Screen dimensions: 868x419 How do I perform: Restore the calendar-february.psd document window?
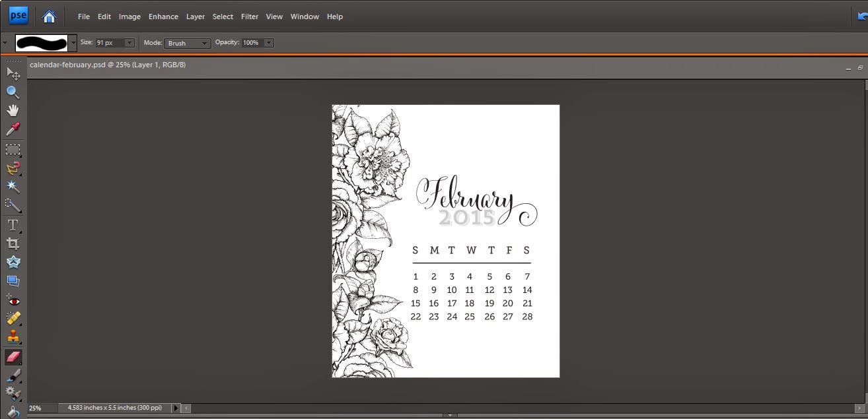(x=860, y=67)
